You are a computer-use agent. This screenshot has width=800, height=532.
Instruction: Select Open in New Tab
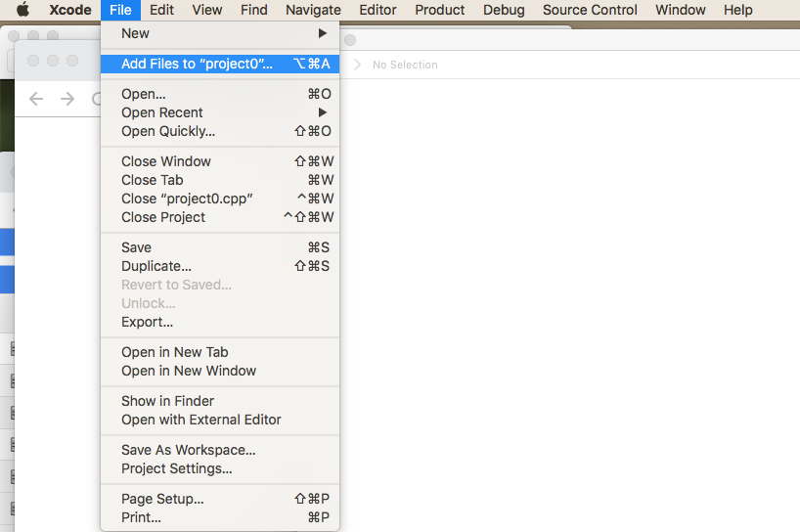(220, 352)
